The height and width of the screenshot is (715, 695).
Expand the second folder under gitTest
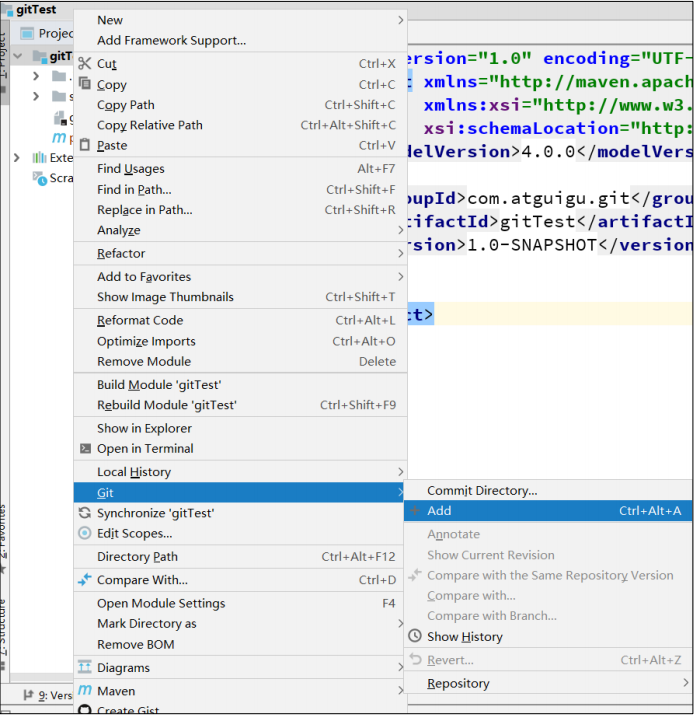click(x=36, y=96)
